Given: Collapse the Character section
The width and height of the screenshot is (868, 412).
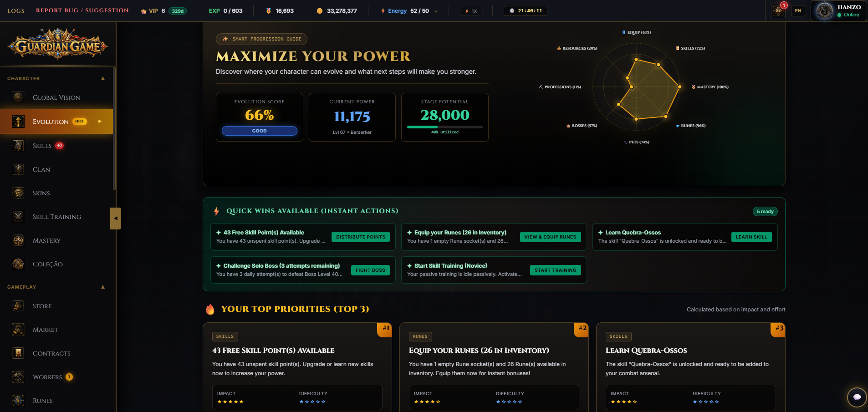Looking at the screenshot, I should 103,78.
